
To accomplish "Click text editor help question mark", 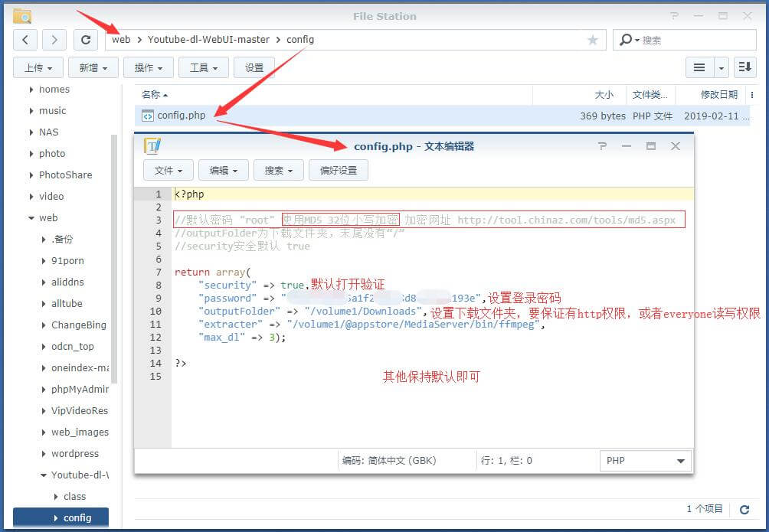I will tap(602, 146).
